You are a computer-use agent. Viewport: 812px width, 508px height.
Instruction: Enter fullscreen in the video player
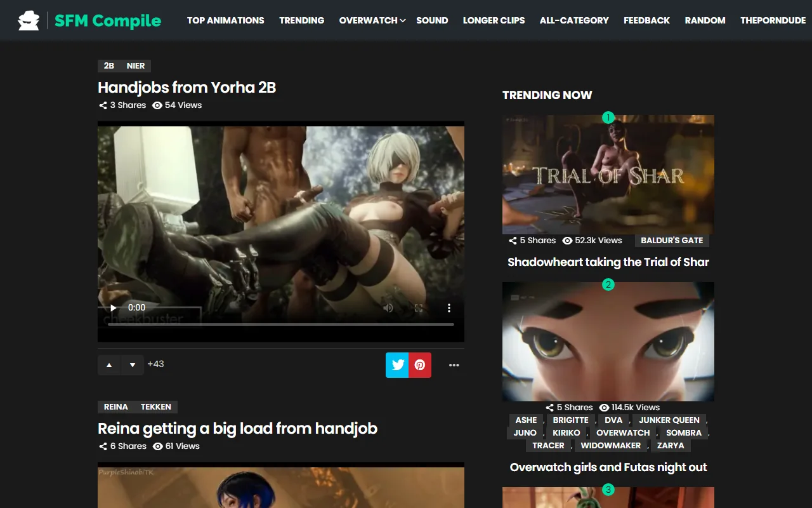pyautogui.click(x=419, y=308)
